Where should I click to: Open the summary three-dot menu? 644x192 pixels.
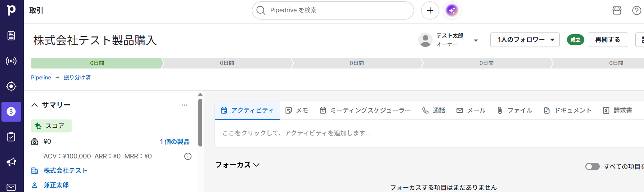pyautogui.click(x=184, y=105)
